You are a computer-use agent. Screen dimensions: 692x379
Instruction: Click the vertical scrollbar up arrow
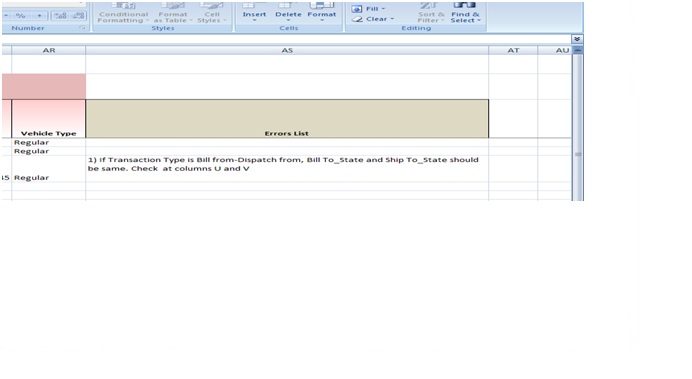pos(577,50)
